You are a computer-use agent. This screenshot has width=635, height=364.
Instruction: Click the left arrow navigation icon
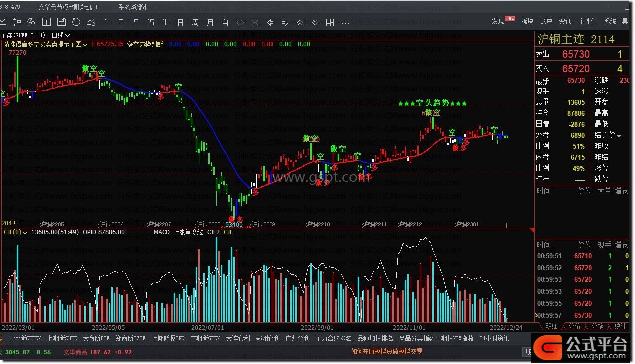270,22
